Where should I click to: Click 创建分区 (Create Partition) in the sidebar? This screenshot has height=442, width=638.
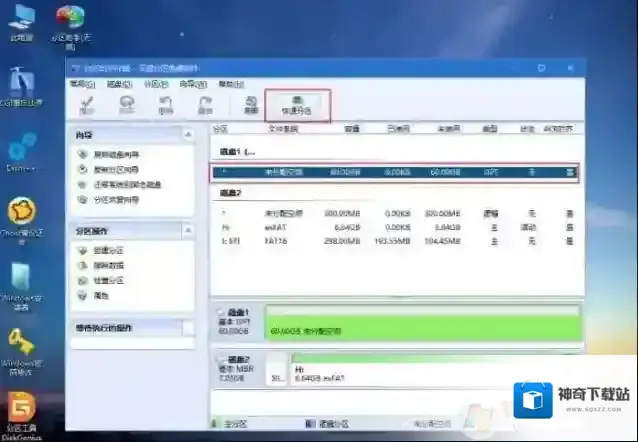pos(108,251)
